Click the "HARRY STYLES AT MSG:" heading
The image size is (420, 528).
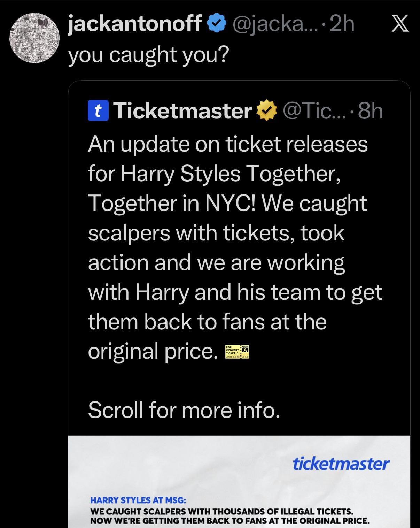point(138,500)
